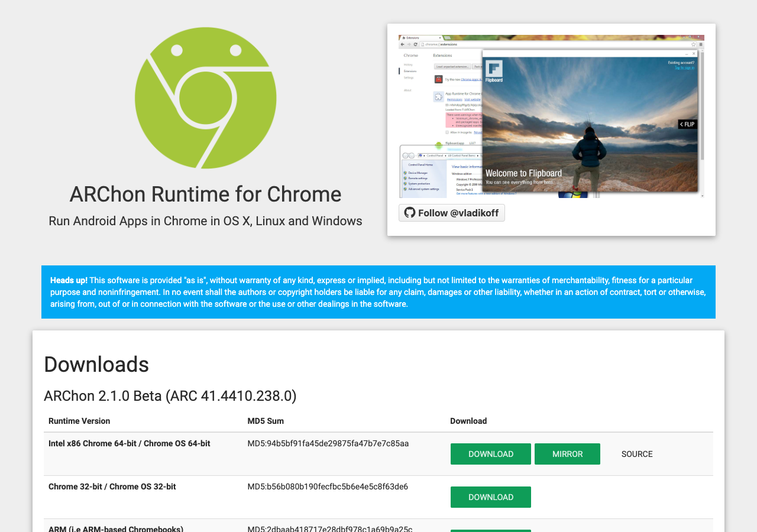Click DOWNLOAD for Intel x86 Chrome 64-bit
Viewport: 757px width, 532px height.
click(x=490, y=453)
